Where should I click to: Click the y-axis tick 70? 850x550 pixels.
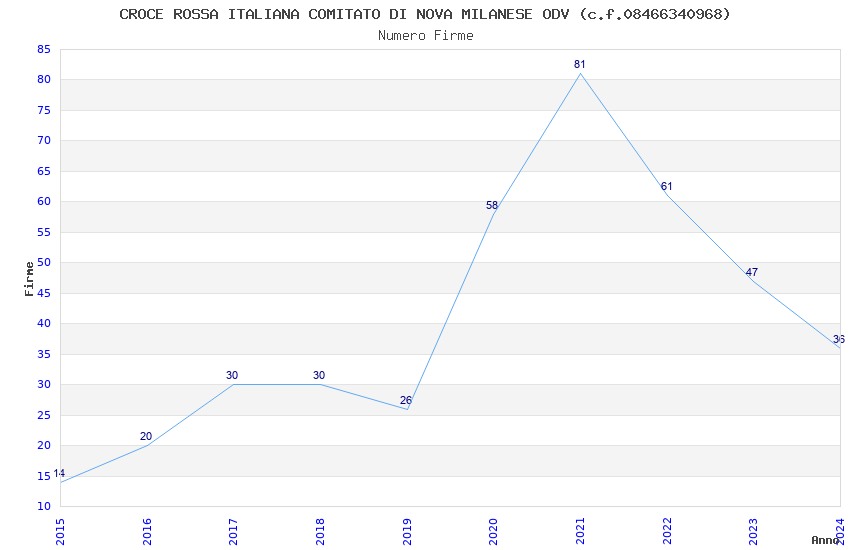(x=44, y=140)
